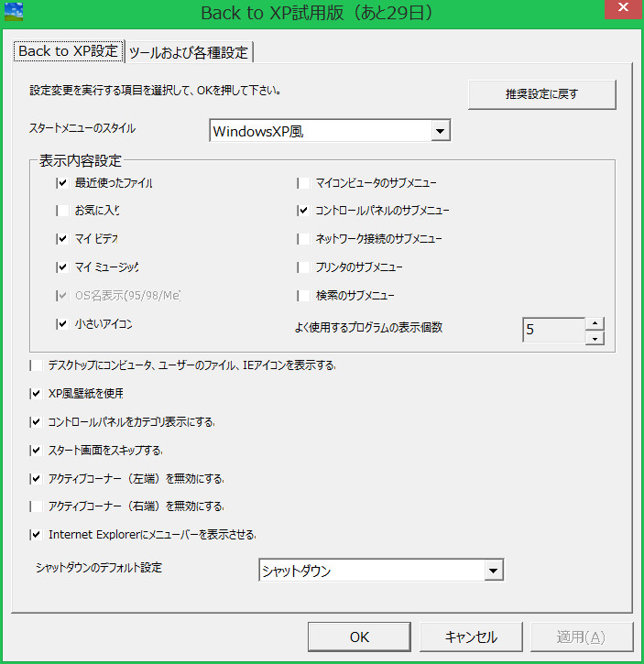644x664 pixels.
Task: Enable the desktop icons (デスクトップにコンピュータ) checkbox
Action: 37,365
